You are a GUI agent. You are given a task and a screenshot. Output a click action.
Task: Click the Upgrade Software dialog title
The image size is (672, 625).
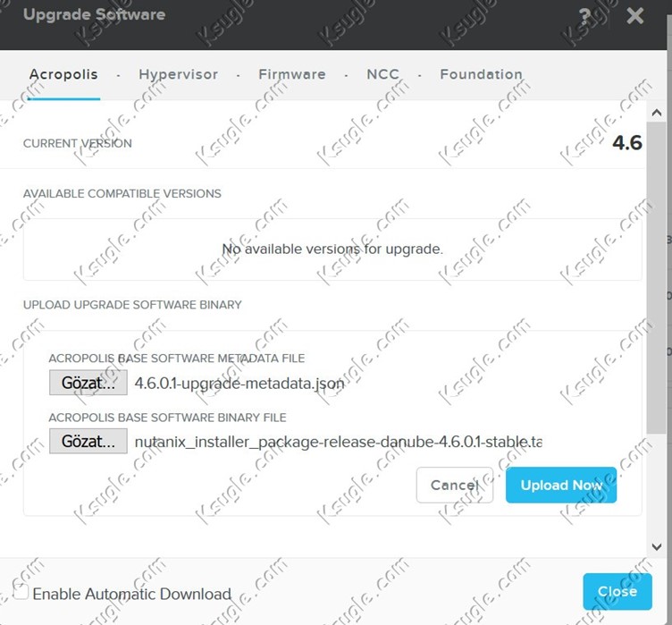pyautogui.click(x=95, y=15)
